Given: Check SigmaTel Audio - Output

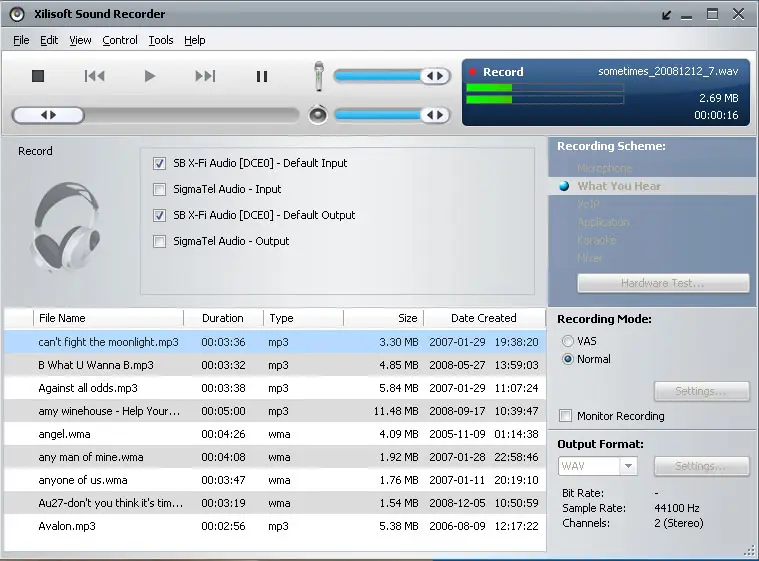Looking at the screenshot, I should tap(159, 241).
